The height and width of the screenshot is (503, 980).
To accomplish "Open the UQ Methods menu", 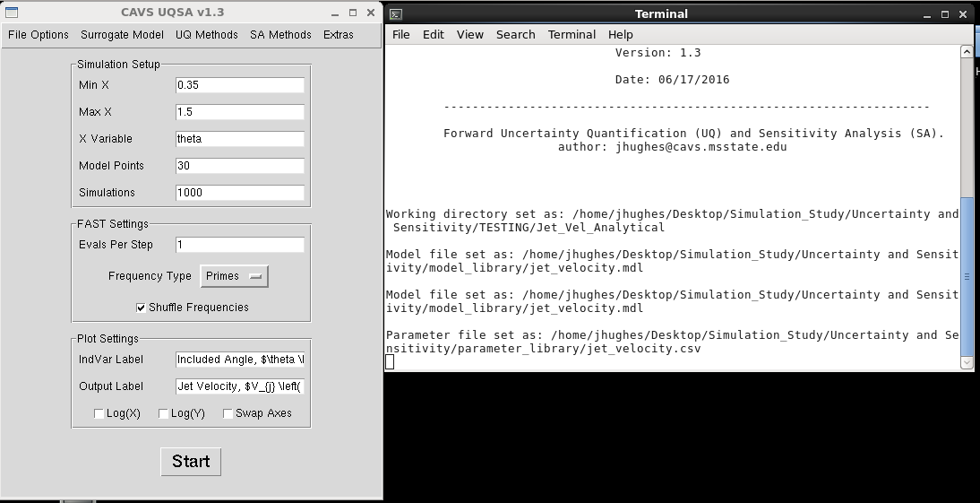I will pyautogui.click(x=206, y=35).
